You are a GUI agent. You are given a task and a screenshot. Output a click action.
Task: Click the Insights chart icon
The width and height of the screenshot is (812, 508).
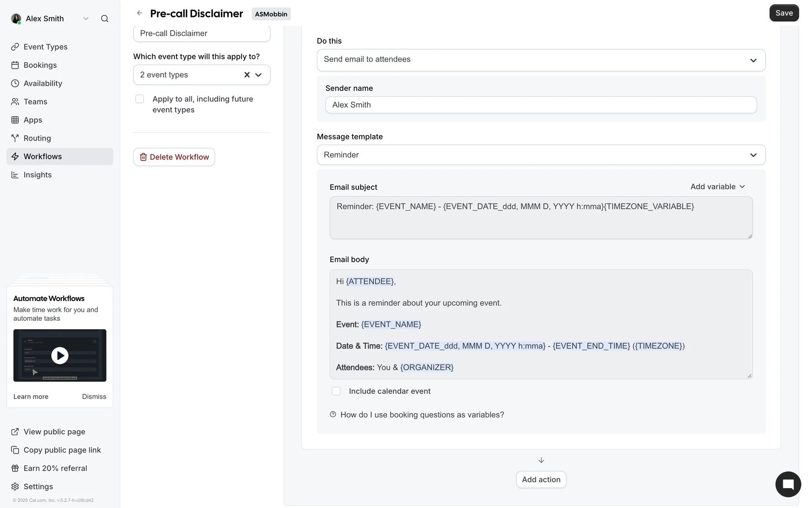point(15,175)
